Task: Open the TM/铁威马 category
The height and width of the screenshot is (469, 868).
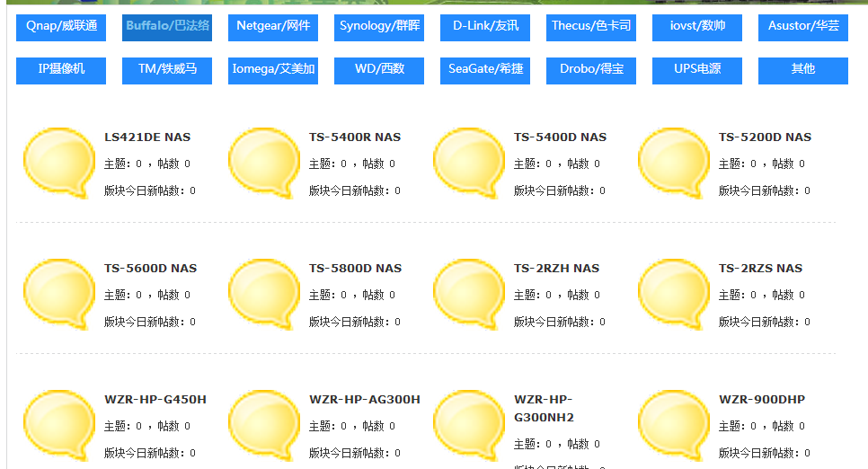Action: coord(167,71)
